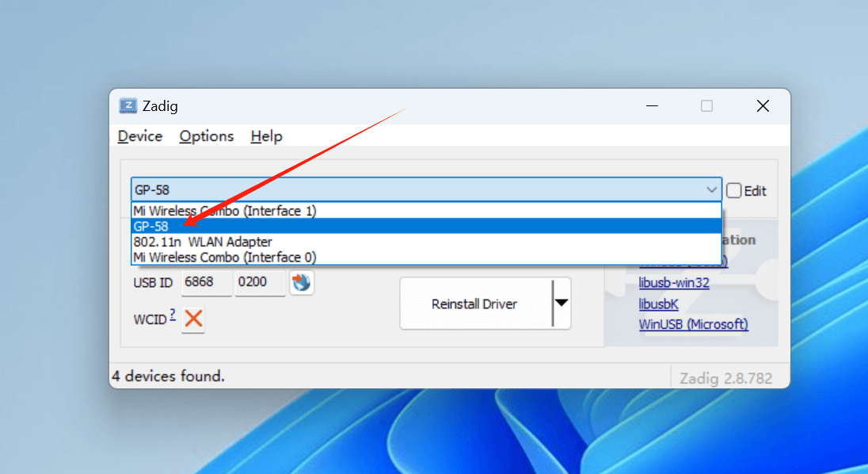The height and width of the screenshot is (474, 868).
Task: Maximize the Zadig window
Action: click(x=707, y=105)
